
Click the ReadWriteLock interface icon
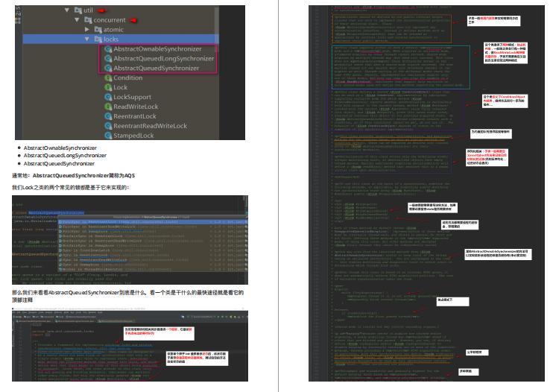click(108, 107)
